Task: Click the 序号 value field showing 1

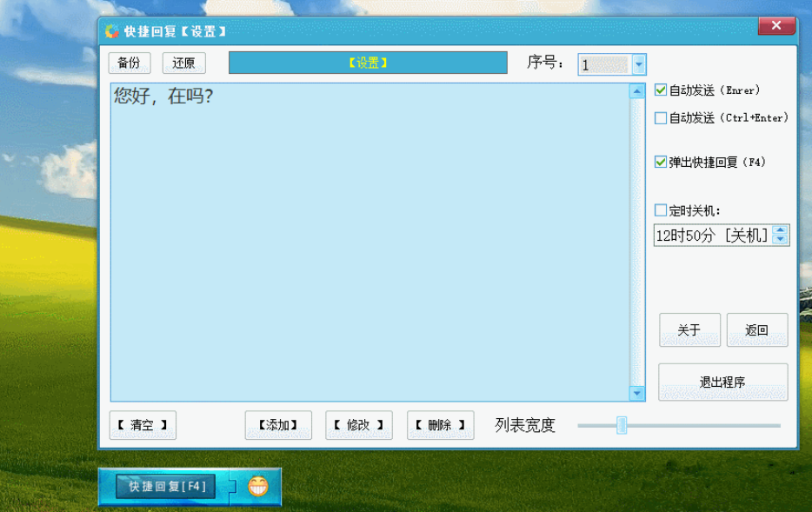Action: [605, 64]
